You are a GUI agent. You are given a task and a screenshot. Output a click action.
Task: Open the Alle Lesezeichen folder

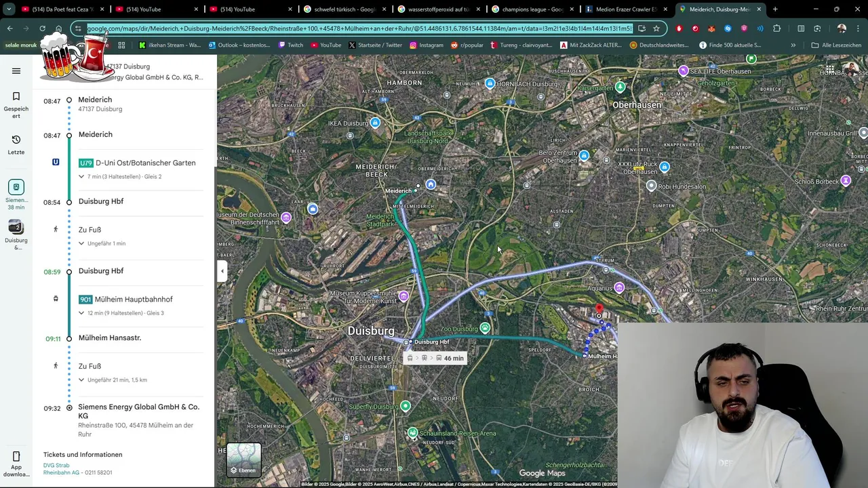coord(836,45)
